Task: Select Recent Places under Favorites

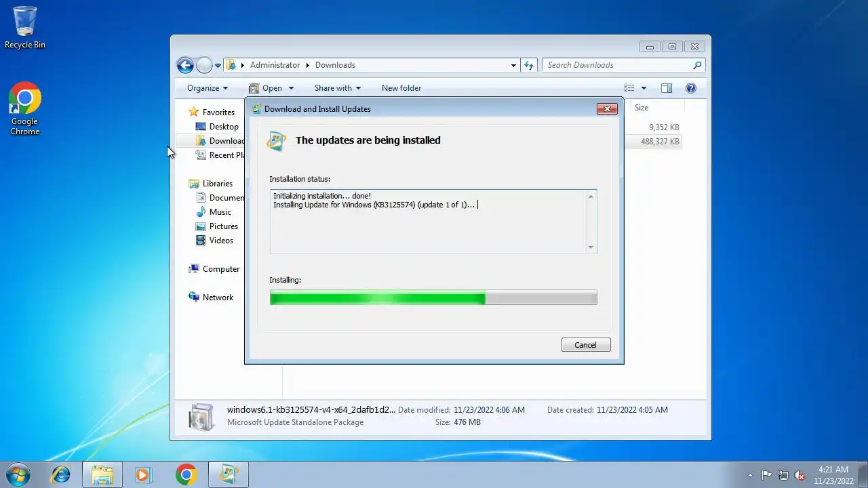Action: (x=220, y=155)
